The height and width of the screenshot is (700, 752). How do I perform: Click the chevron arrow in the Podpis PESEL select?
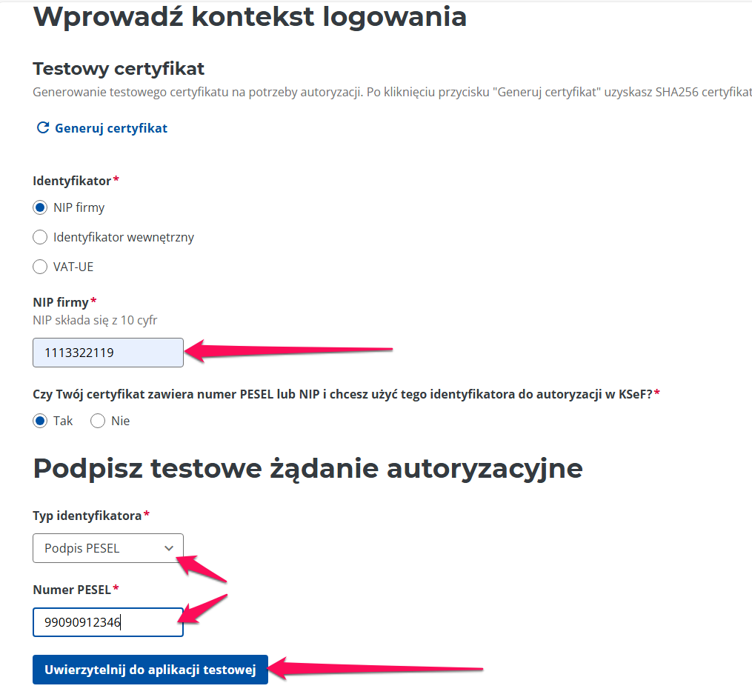click(169, 548)
